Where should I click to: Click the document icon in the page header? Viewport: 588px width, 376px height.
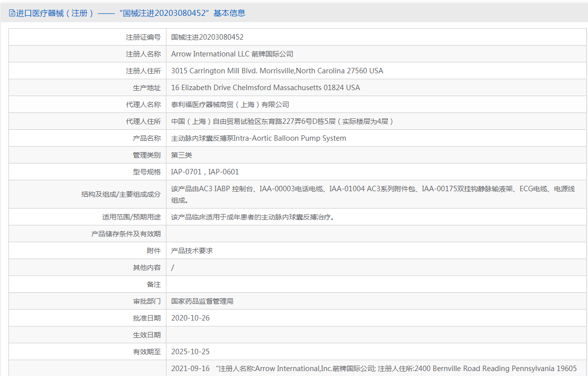coord(12,13)
